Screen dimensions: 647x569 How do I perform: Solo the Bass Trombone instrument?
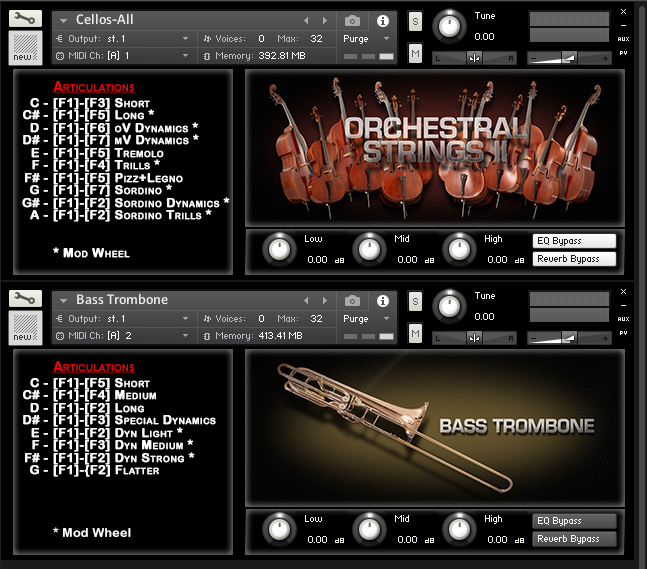click(415, 302)
